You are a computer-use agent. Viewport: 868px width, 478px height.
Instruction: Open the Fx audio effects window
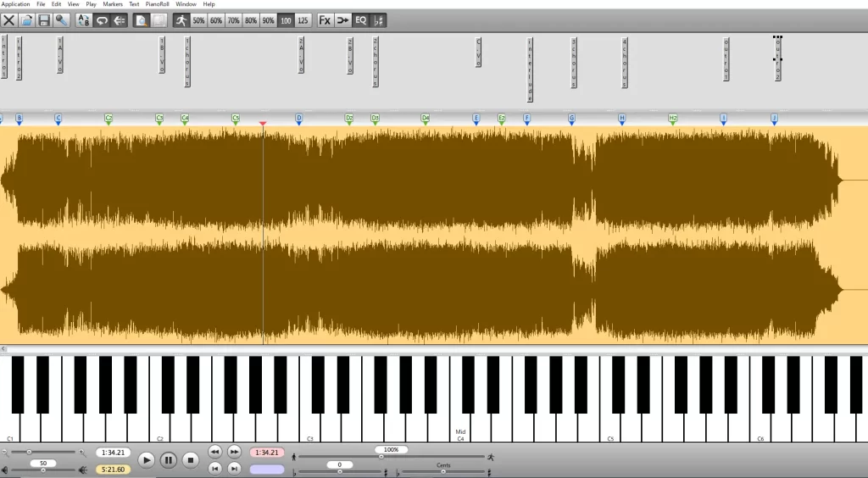coord(325,19)
